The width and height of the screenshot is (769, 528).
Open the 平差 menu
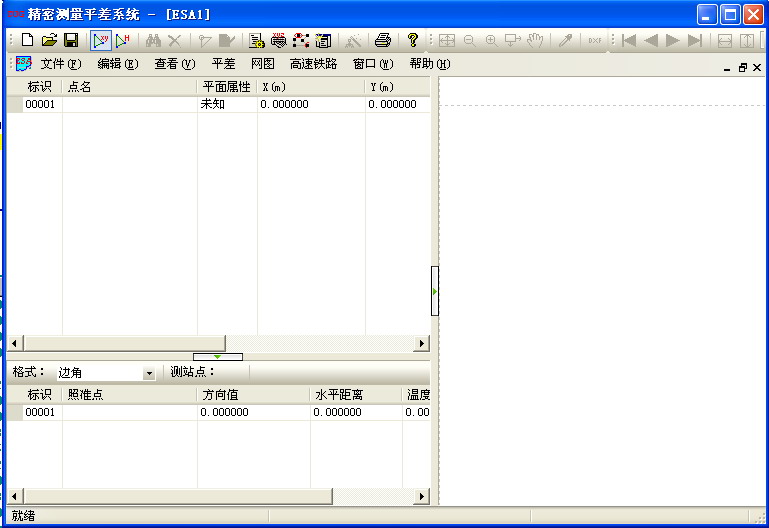(x=224, y=64)
